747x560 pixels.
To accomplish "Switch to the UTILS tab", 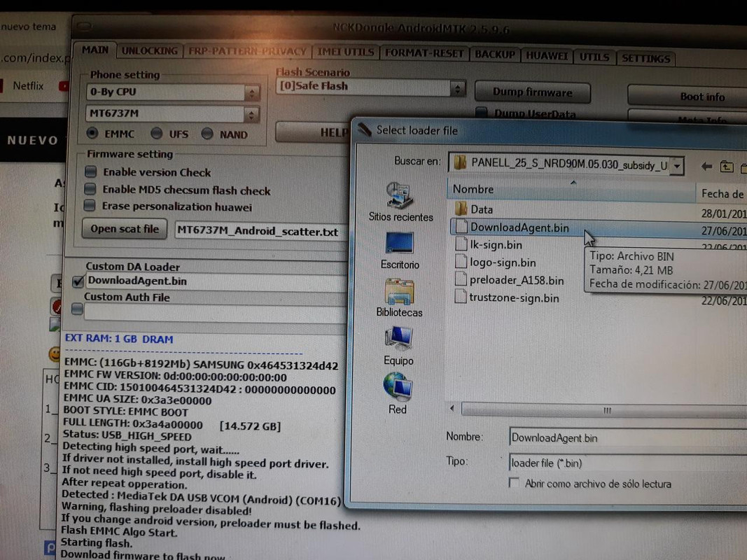I will click(x=594, y=57).
